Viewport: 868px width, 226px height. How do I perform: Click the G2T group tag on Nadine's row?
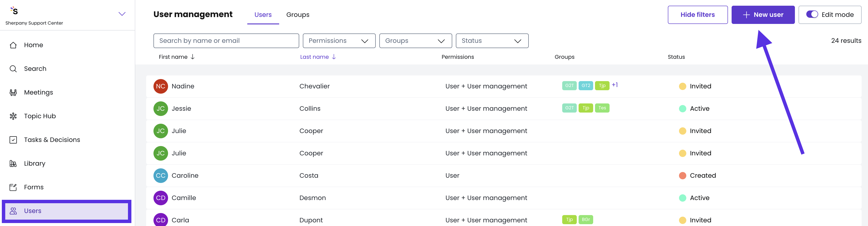pos(569,86)
